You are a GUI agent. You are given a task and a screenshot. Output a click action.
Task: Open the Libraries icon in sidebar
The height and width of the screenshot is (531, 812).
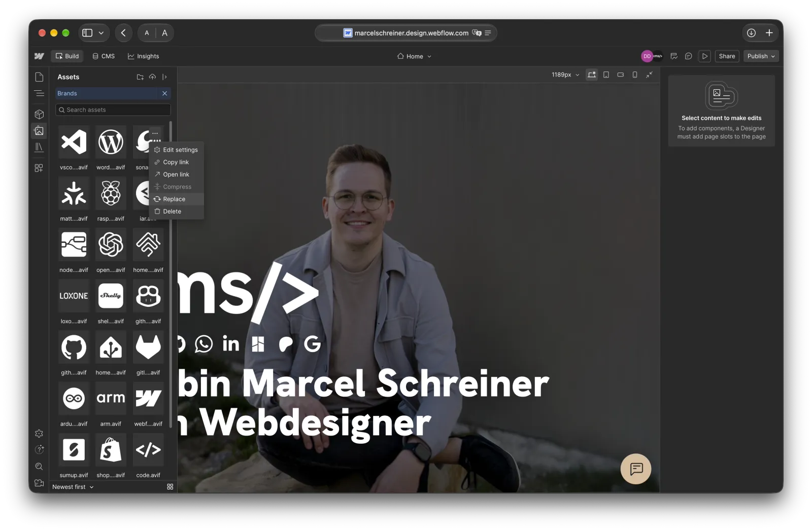tap(39, 147)
